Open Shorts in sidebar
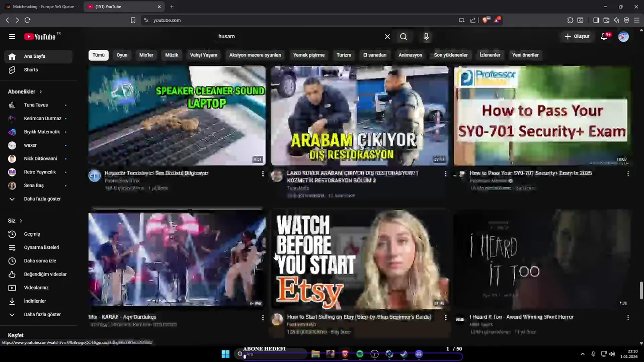 38,70
